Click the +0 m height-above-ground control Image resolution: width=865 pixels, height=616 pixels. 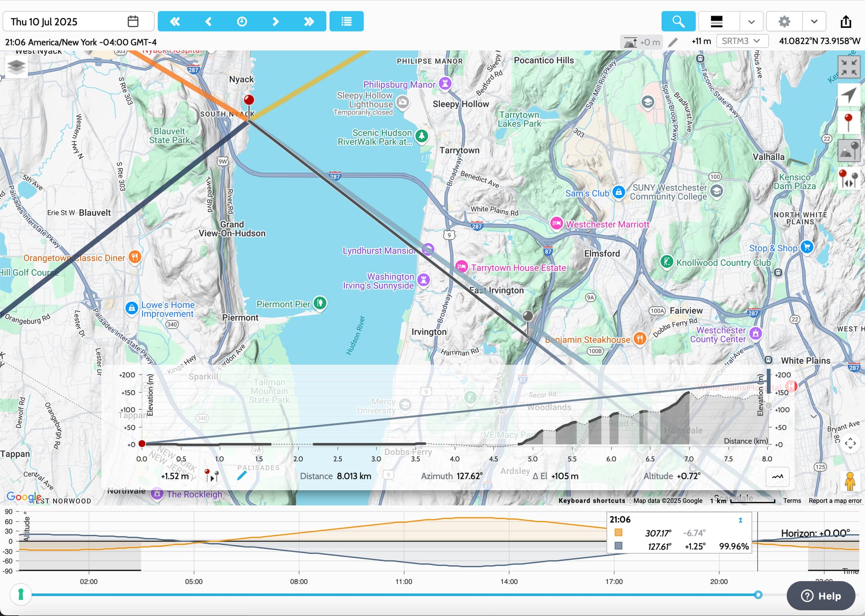[x=642, y=42]
